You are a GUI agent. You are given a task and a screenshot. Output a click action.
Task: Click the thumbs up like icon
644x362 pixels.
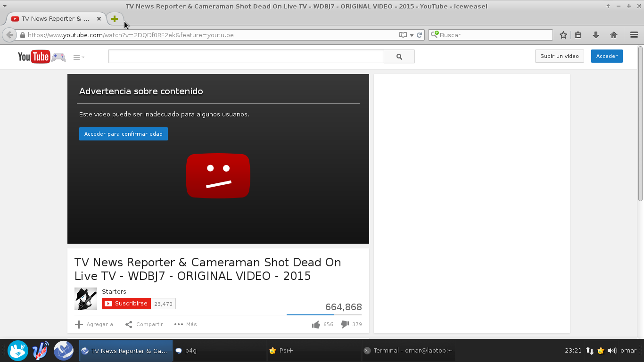(316, 324)
